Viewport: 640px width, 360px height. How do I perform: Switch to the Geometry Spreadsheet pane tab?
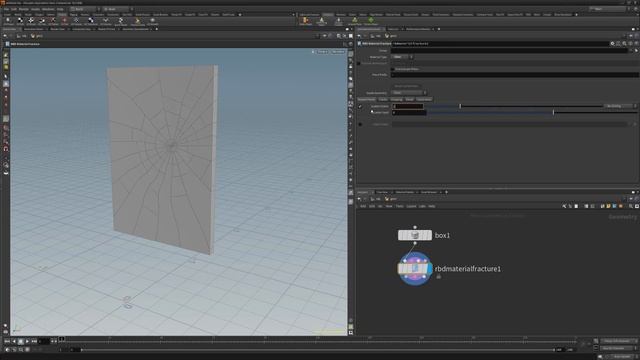[136, 29]
